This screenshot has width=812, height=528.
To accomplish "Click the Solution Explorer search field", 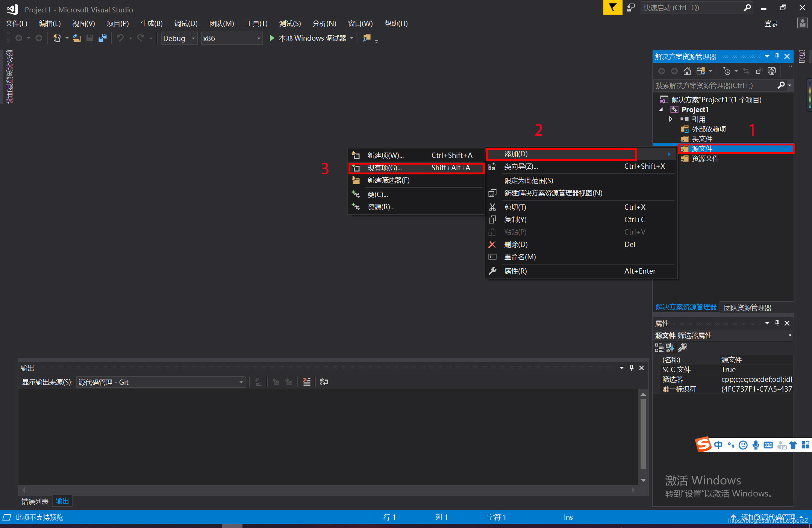I will [714, 86].
